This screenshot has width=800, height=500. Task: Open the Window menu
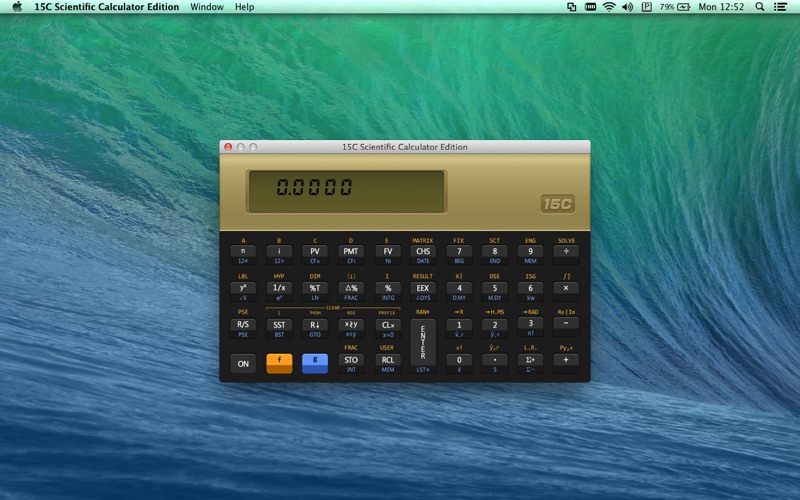(207, 7)
